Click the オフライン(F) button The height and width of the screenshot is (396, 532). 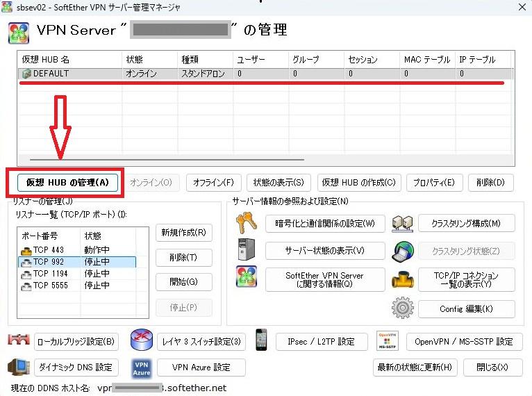coord(213,183)
